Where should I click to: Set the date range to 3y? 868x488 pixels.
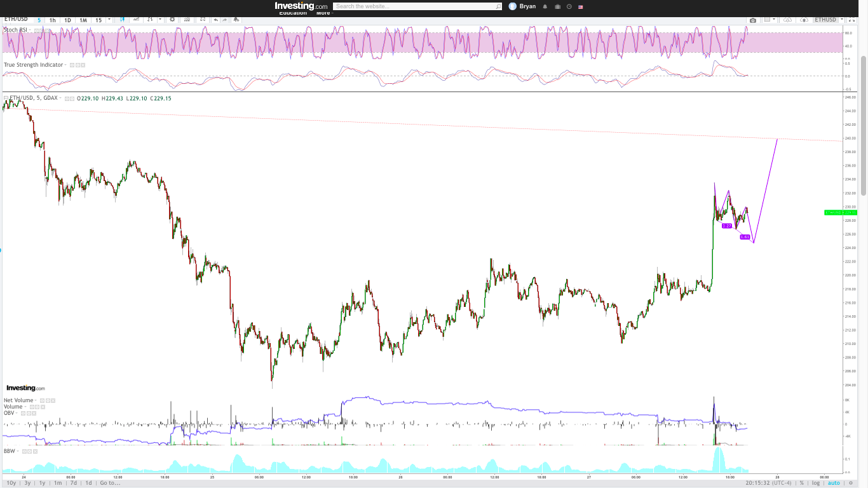coord(27,483)
